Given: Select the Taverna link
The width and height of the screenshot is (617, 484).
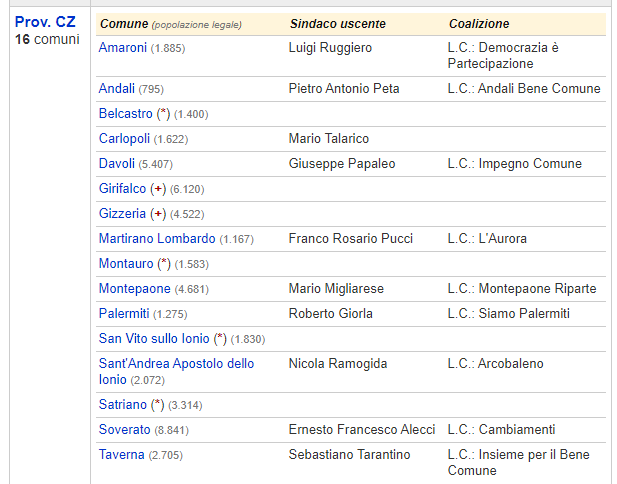Looking at the screenshot, I should pos(122,455).
